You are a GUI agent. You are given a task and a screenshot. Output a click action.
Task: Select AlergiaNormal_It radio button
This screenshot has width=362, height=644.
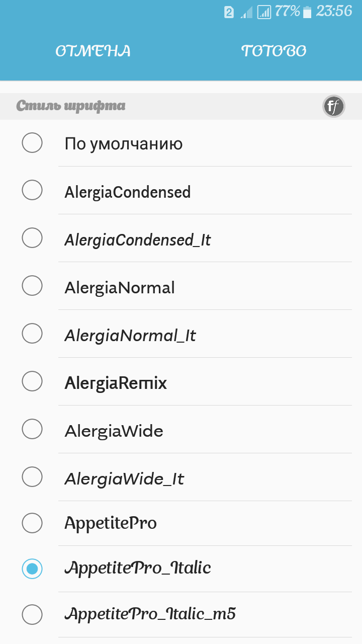(32, 334)
